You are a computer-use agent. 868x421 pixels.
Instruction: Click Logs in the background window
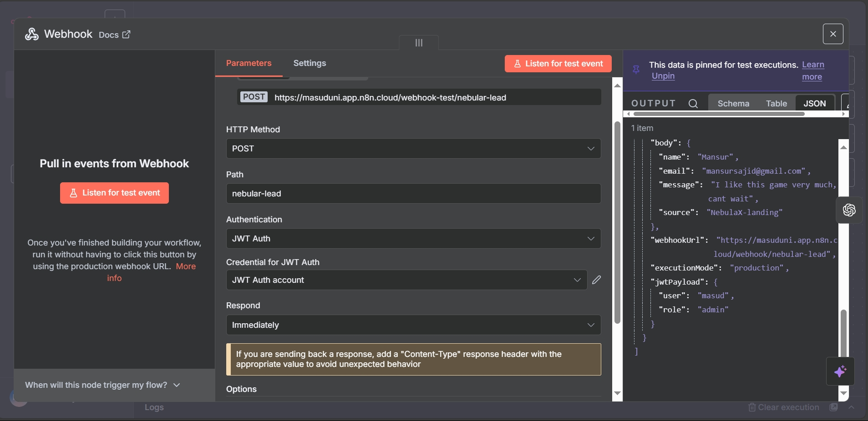pos(154,407)
